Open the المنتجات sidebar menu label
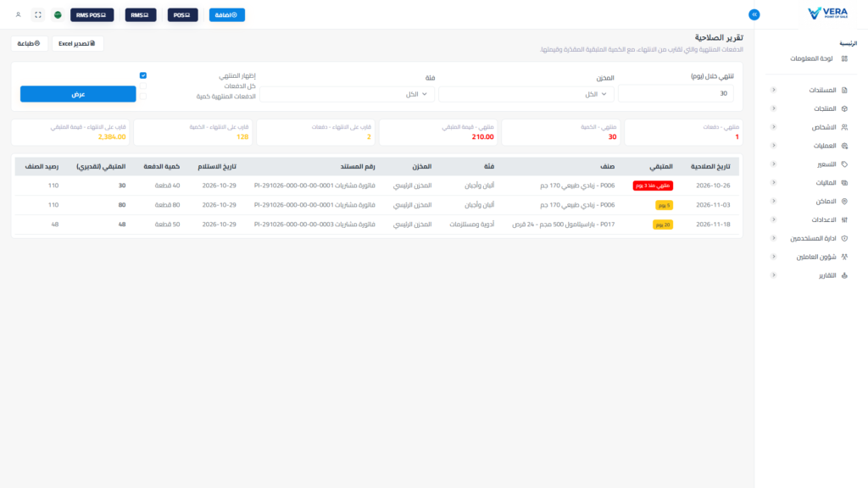 point(825,109)
